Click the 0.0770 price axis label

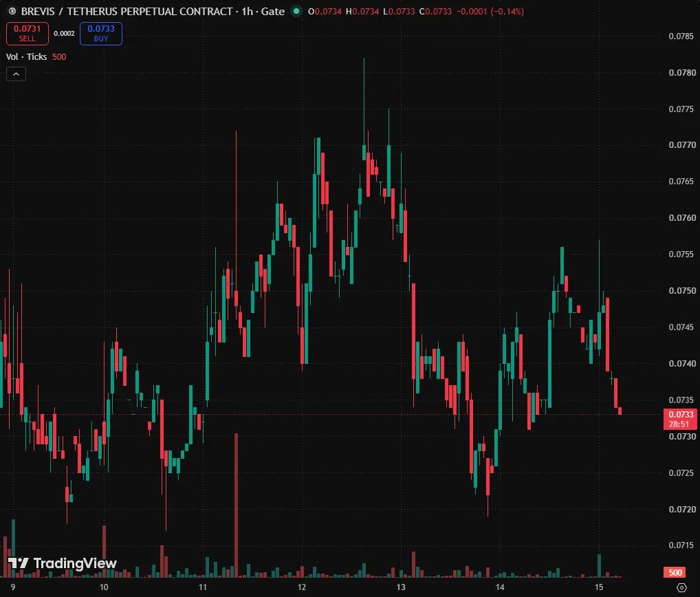(681, 144)
